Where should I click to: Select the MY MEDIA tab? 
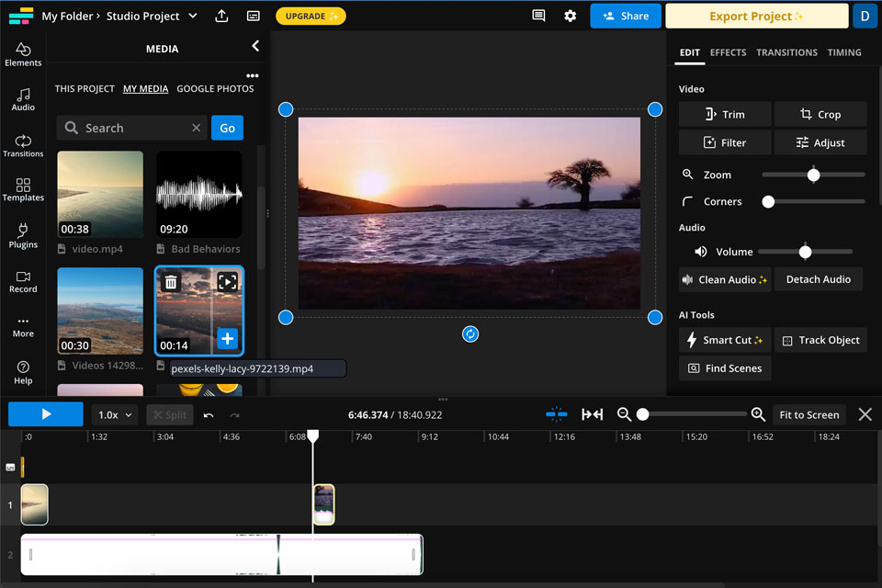click(146, 88)
